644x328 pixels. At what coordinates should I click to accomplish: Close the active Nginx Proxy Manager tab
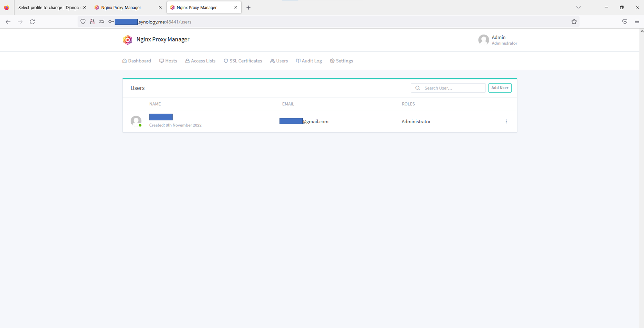[x=236, y=7]
